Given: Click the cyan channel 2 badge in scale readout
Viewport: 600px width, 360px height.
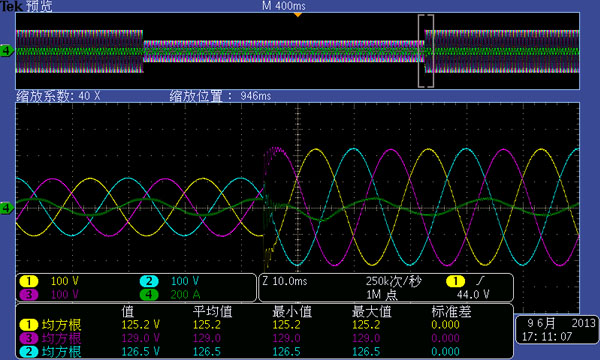Looking at the screenshot, I should tap(149, 281).
